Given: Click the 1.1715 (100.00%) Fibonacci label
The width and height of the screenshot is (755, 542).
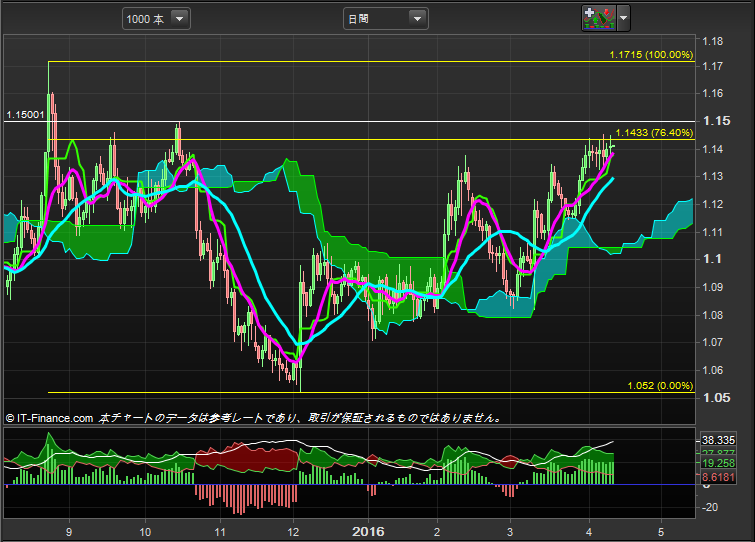Looking at the screenshot, I should [651, 54].
